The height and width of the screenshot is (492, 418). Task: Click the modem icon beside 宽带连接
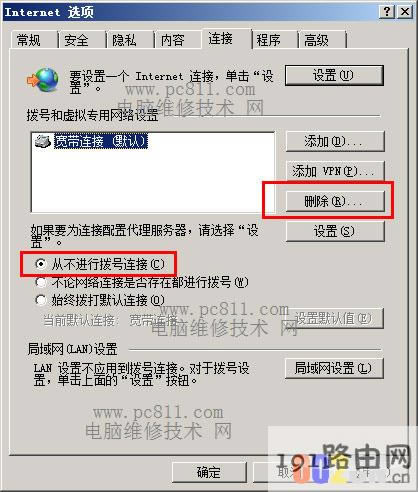click(x=43, y=141)
